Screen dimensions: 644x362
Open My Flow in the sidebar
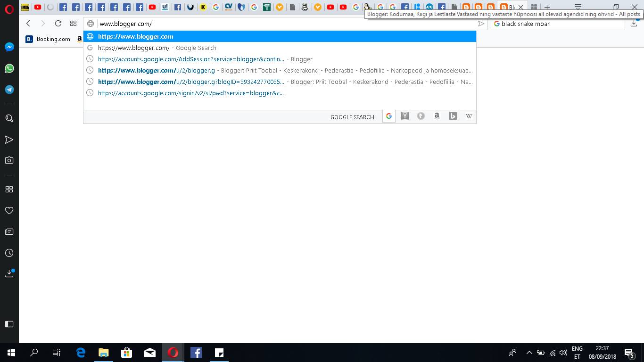coord(9,140)
